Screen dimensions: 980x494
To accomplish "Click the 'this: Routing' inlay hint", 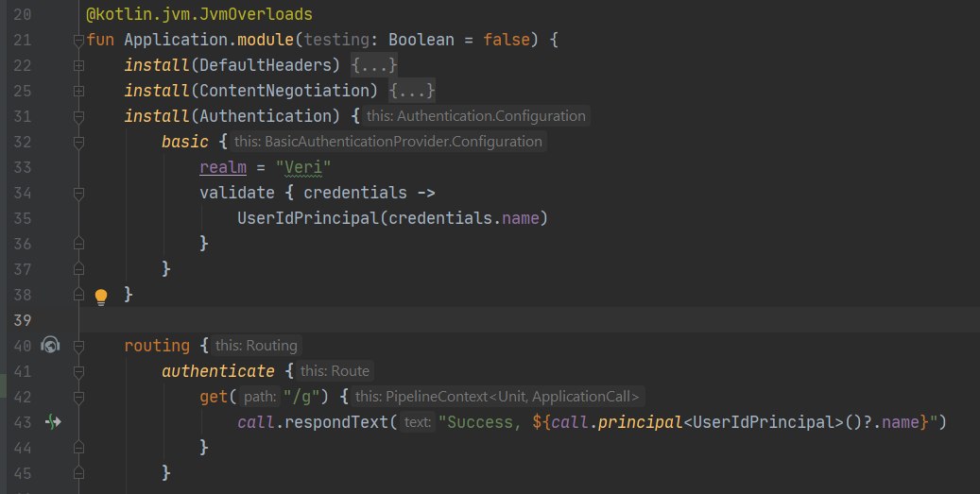I will 256,346.
